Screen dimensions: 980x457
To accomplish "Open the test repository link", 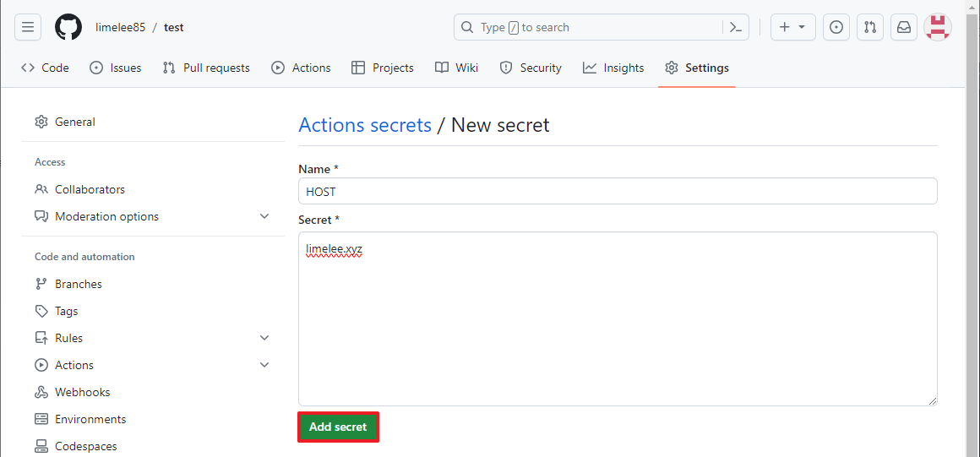I will 174,28.
